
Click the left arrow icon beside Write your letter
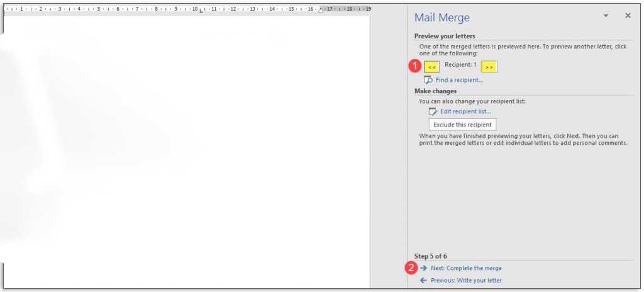point(423,281)
